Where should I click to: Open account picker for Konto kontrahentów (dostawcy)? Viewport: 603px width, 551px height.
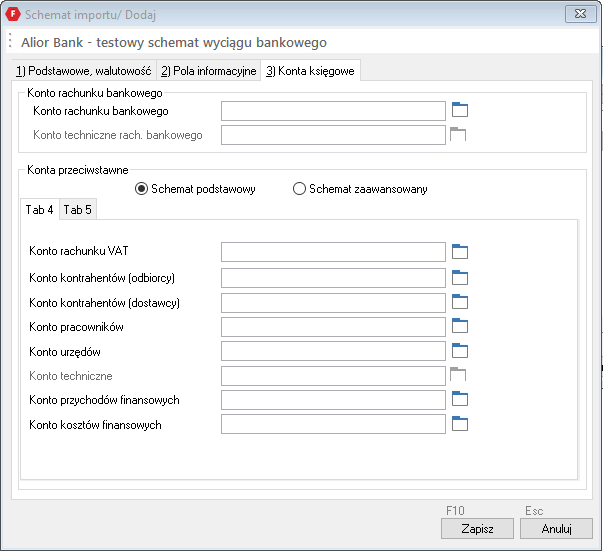460,302
